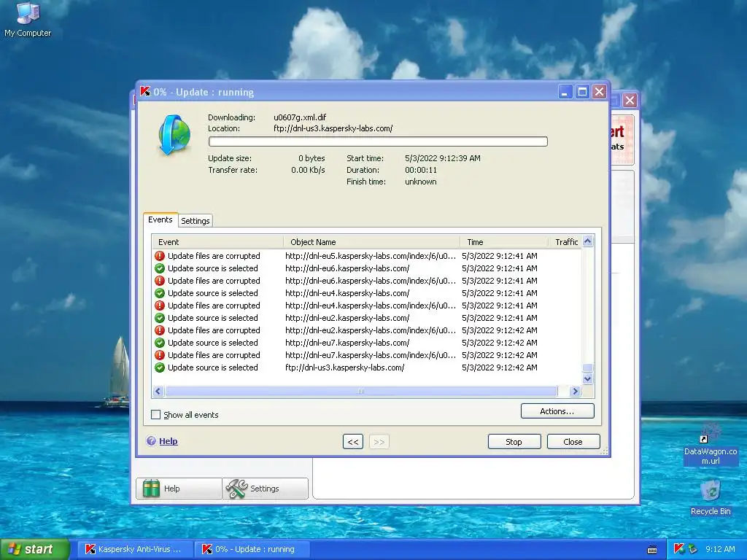Click red error icon for dnl-eu2 corrupted event
The image size is (747, 560).
click(x=160, y=330)
